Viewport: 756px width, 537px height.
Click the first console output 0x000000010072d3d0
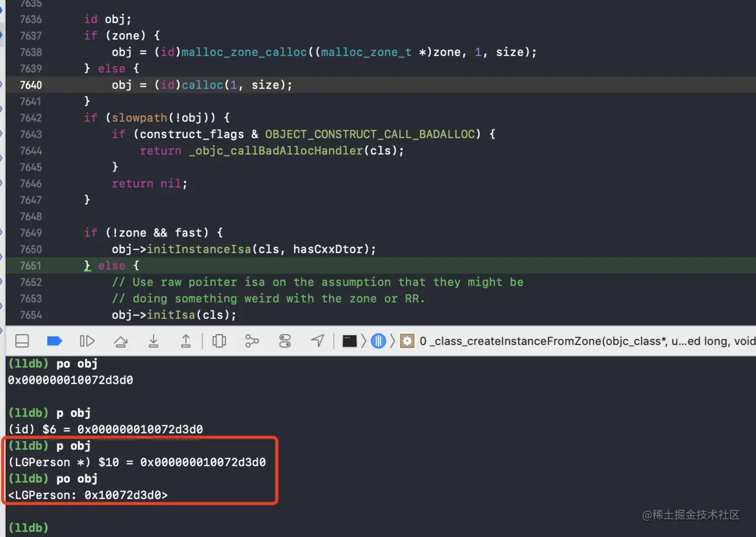coord(70,380)
